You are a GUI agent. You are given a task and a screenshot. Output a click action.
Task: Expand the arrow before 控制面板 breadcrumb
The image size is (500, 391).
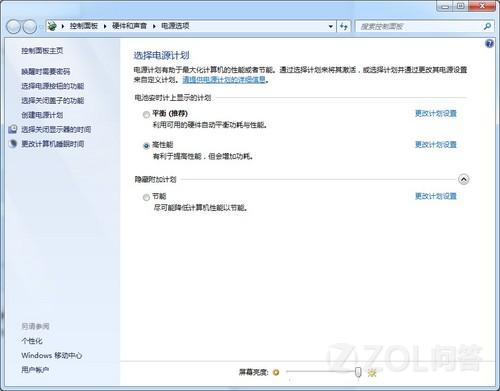pos(63,26)
